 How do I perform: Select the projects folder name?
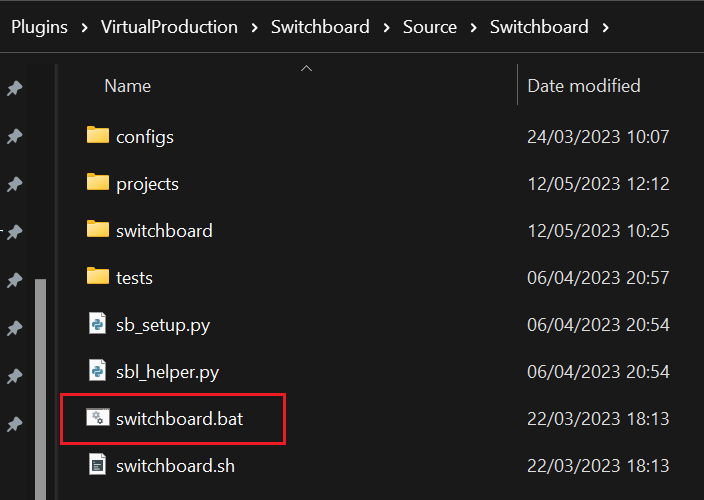147,184
